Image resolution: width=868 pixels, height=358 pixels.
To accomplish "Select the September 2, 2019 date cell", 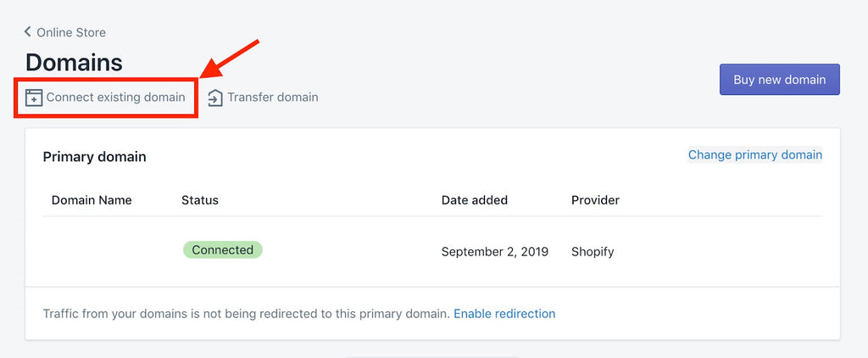I will coord(495,252).
